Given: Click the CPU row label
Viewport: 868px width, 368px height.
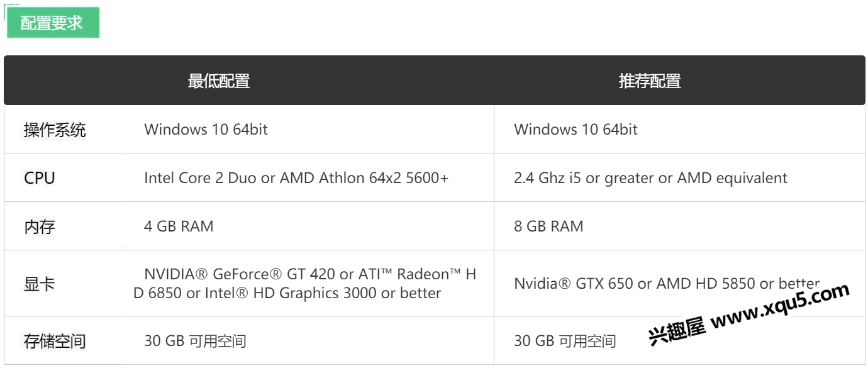Looking at the screenshot, I should tap(40, 178).
